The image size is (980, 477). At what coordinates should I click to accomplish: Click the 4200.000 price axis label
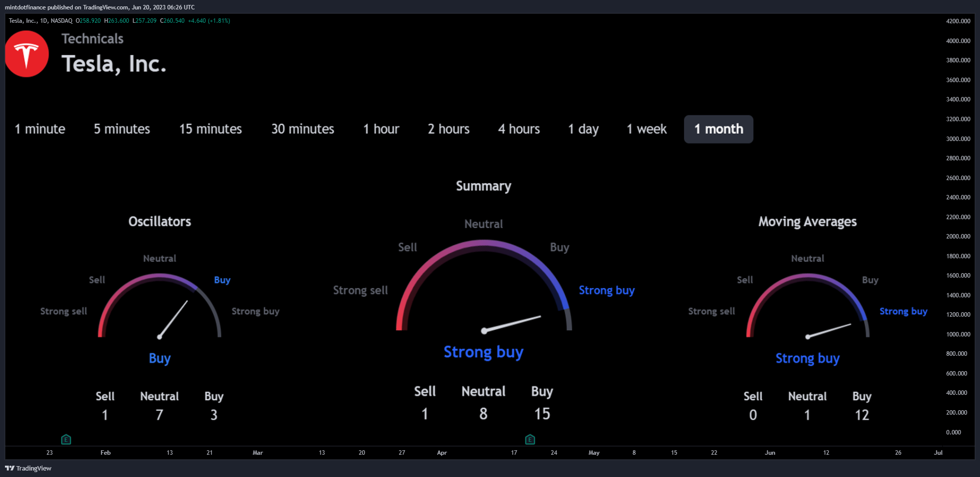(x=958, y=21)
